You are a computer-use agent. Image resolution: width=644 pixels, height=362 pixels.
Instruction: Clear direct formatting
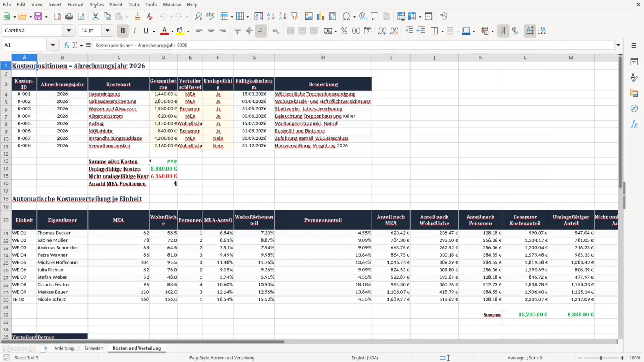pyautogui.click(x=149, y=17)
